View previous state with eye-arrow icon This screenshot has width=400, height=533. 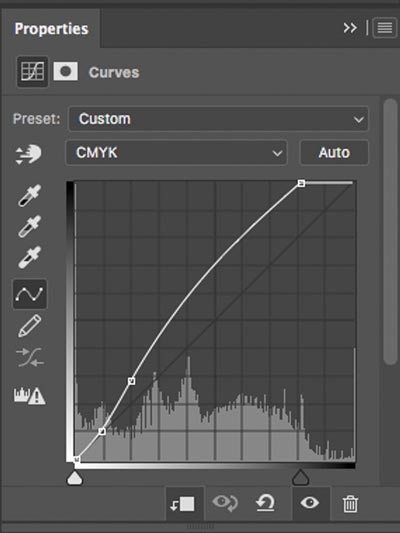pyautogui.click(x=225, y=503)
